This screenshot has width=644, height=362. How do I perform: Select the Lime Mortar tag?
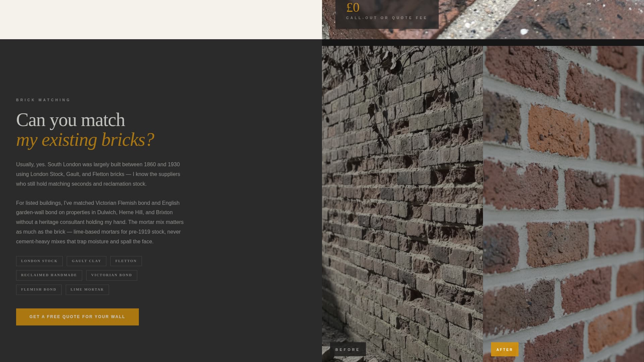pyautogui.click(x=87, y=290)
